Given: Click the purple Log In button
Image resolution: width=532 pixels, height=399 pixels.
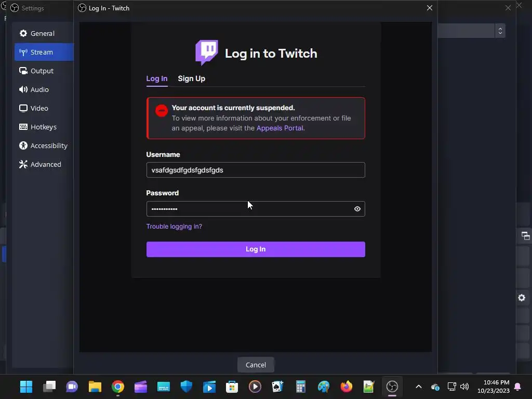Looking at the screenshot, I should pos(256,249).
